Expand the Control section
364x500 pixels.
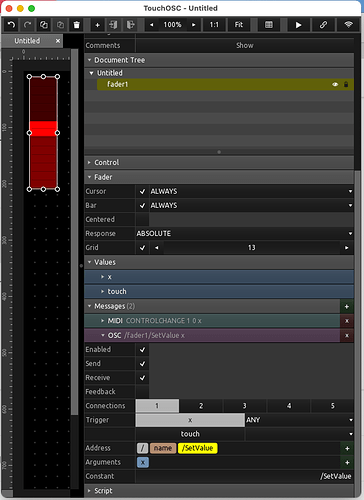tap(89, 162)
